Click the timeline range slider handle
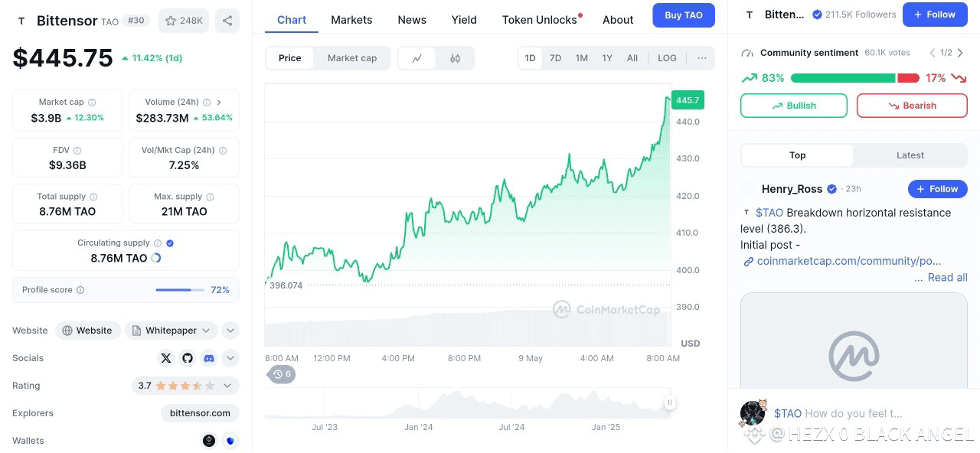The image size is (980, 453). 670,402
